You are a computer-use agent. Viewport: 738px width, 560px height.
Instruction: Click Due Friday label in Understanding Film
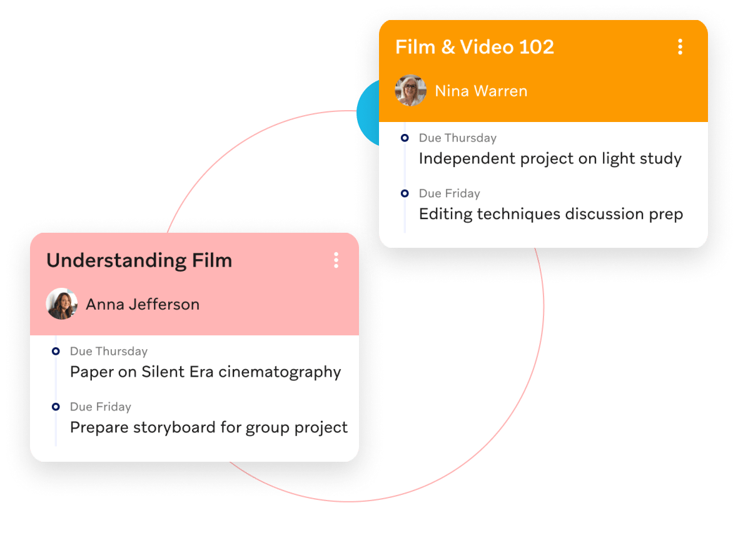pos(100,407)
